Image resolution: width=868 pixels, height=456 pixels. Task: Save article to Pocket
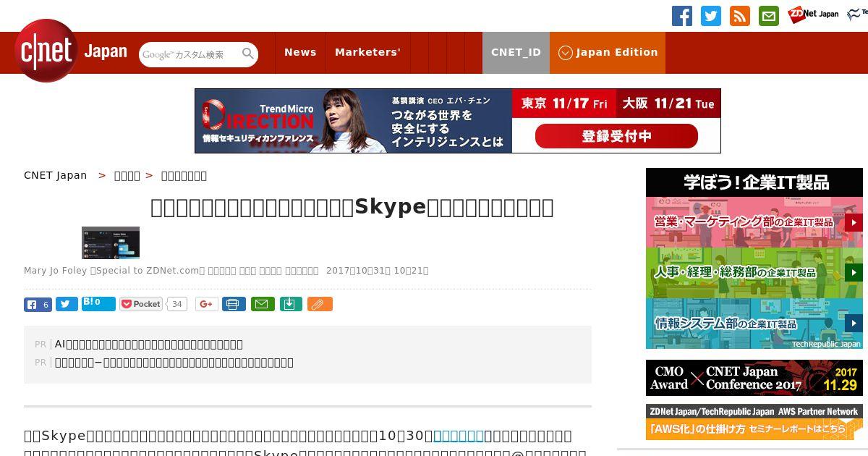point(141,304)
